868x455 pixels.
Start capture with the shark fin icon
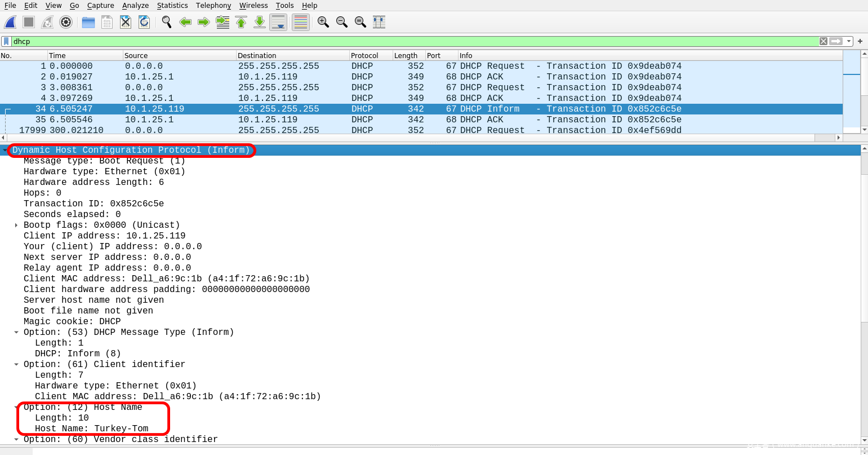[x=10, y=22]
